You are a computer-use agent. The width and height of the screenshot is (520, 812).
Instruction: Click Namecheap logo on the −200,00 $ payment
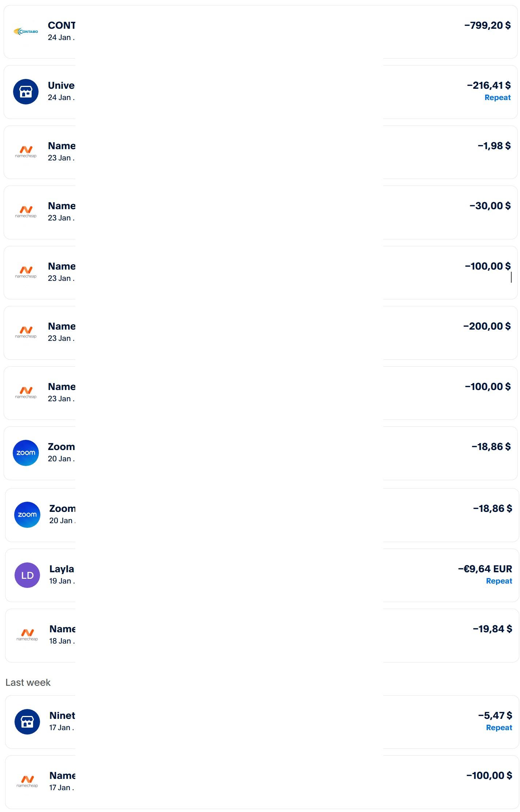pos(26,332)
